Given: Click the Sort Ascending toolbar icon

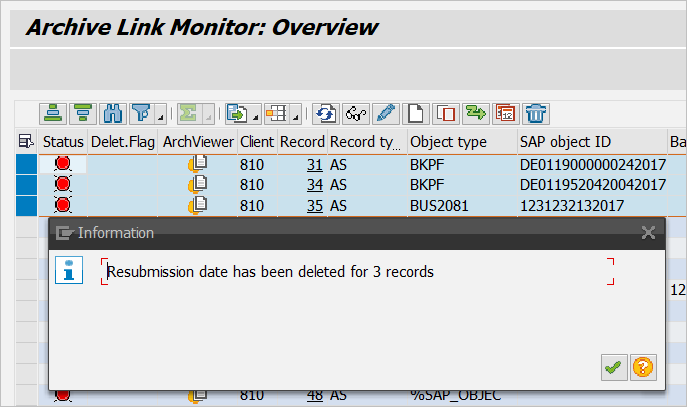Looking at the screenshot, I should [x=52, y=113].
